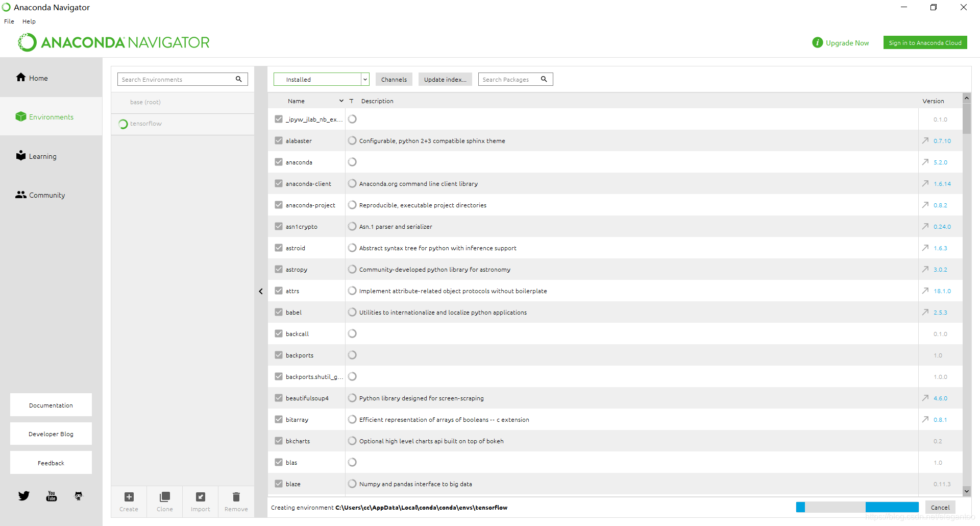Screen dimensions: 980x526
Task: Click the T type column header
Action: [x=352, y=101]
